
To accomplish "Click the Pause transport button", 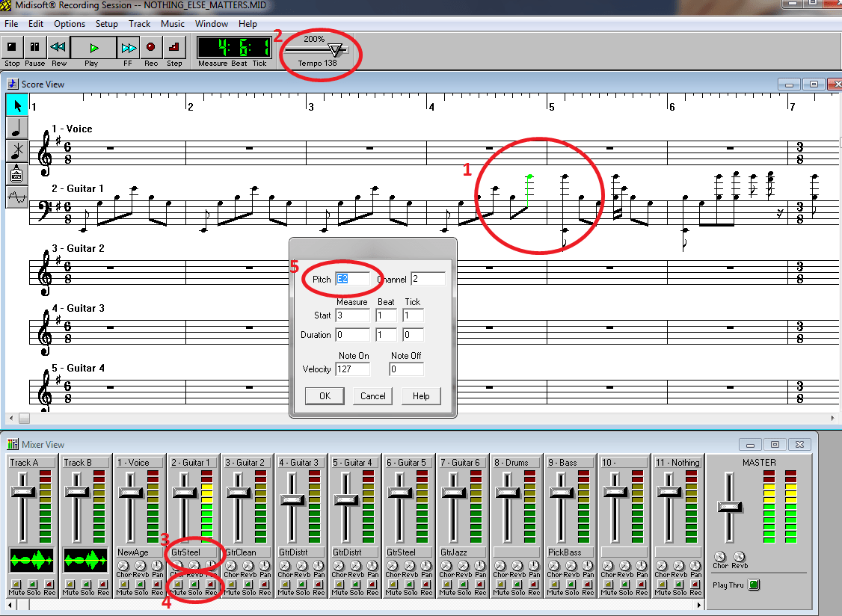I will click(x=35, y=48).
